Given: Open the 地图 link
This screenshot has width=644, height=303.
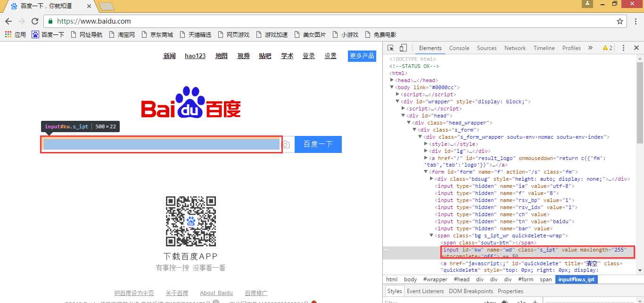Looking at the screenshot, I should pos(221,56).
